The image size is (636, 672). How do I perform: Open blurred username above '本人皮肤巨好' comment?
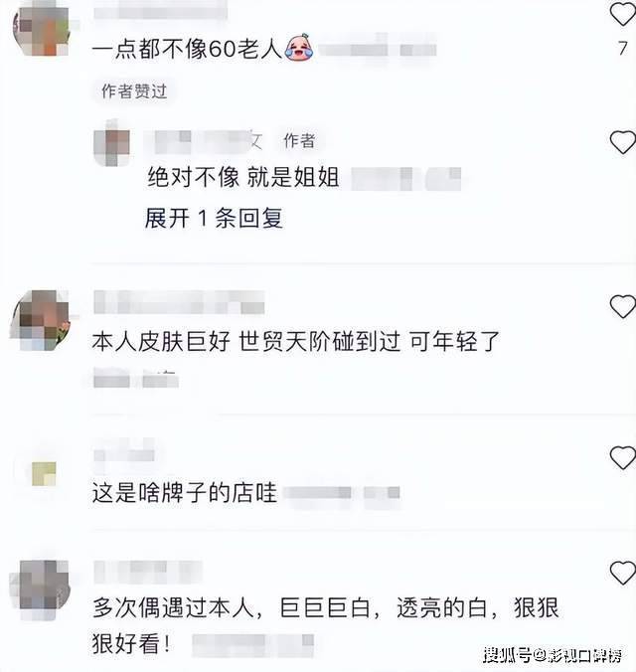[x=179, y=302]
